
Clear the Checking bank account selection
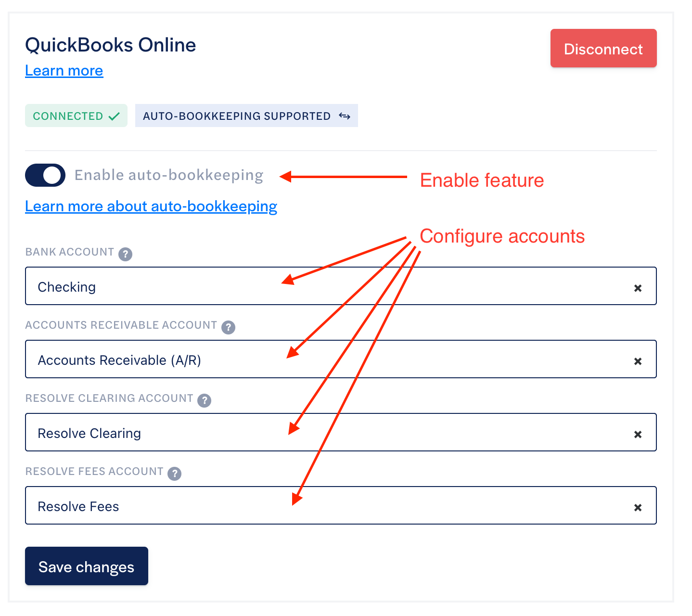coord(638,288)
